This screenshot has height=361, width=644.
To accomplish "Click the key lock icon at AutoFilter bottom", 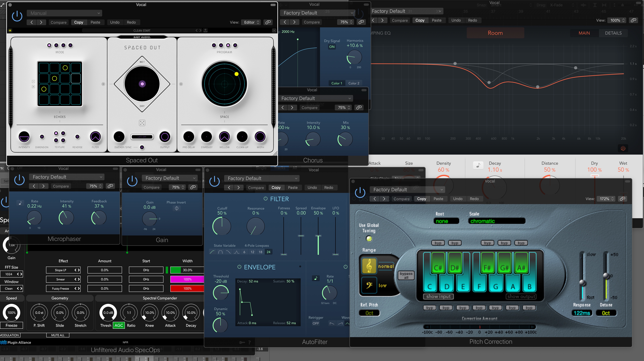I will [x=242, y=342].
